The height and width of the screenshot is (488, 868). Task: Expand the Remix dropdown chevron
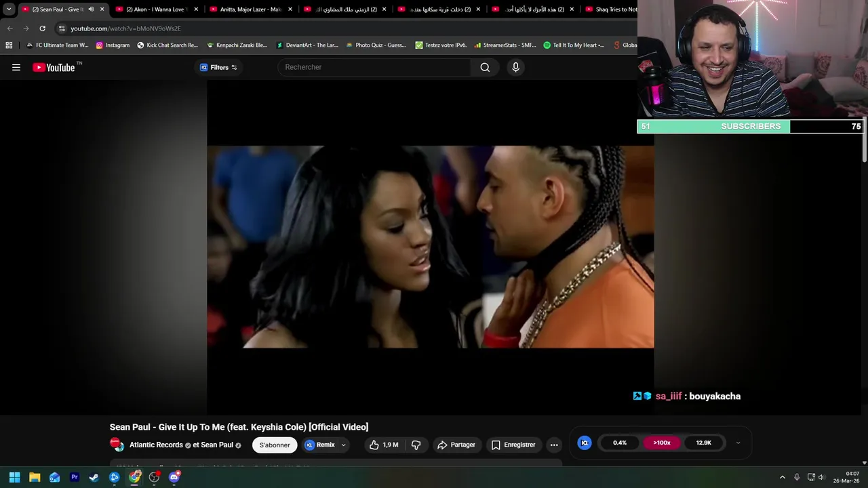coord(343,445)
